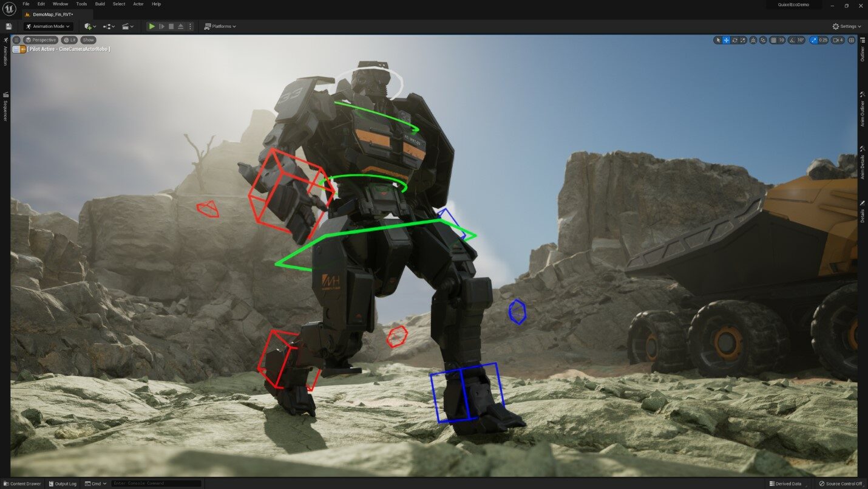
Task: Open the Build menu
Action: (99, 4)
